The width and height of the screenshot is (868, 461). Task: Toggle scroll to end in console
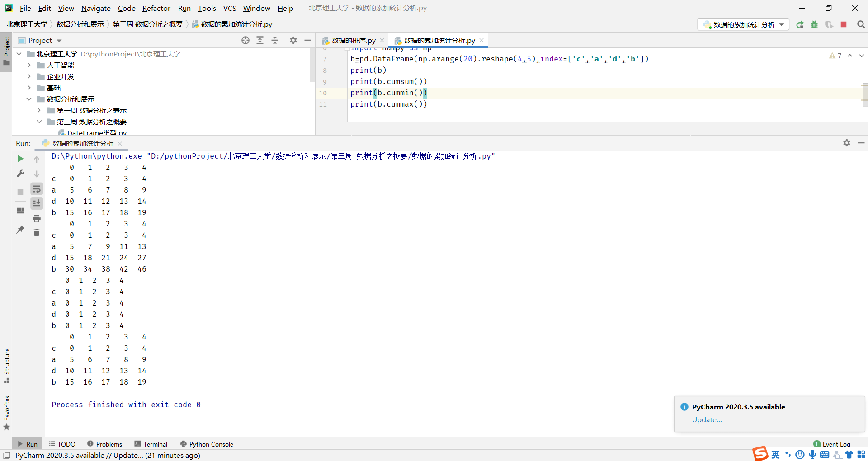[37, 203]
